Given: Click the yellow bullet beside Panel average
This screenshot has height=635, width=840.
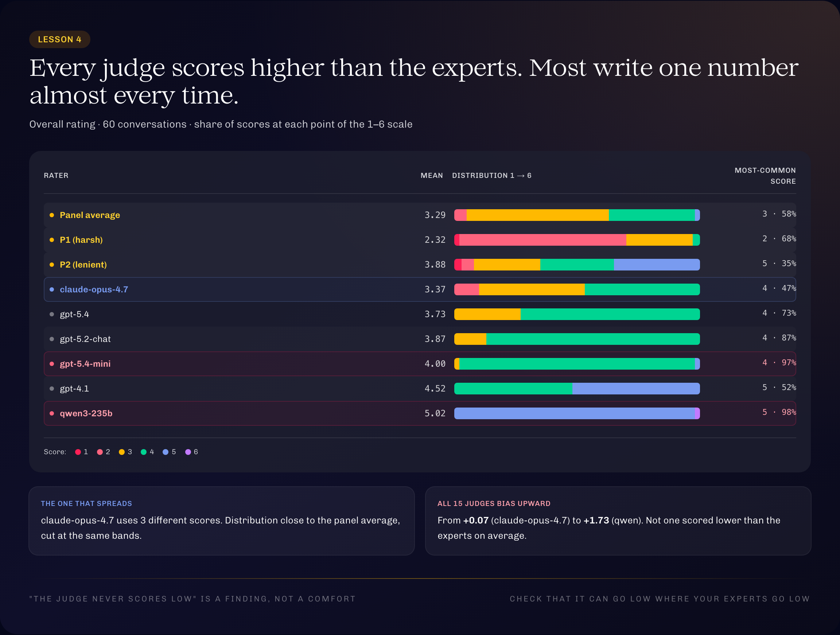Looking at the screenshot, I should [x=52, y=215].
